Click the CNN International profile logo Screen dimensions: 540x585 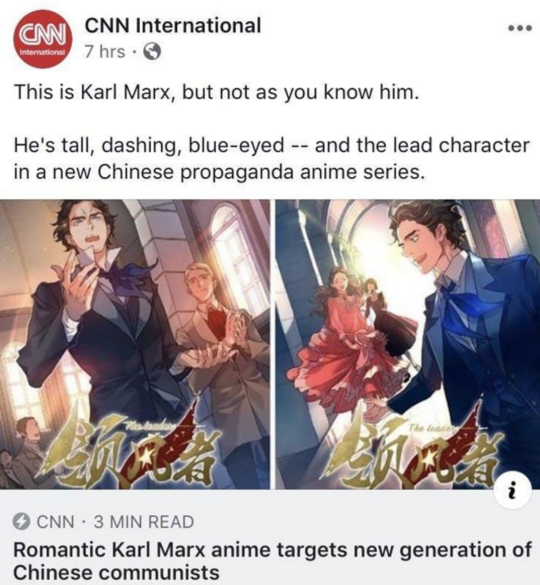click(43, 40)
